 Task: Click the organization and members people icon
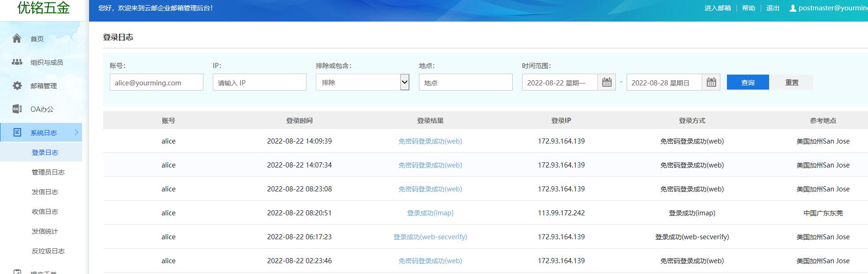(x=17, y=62)
